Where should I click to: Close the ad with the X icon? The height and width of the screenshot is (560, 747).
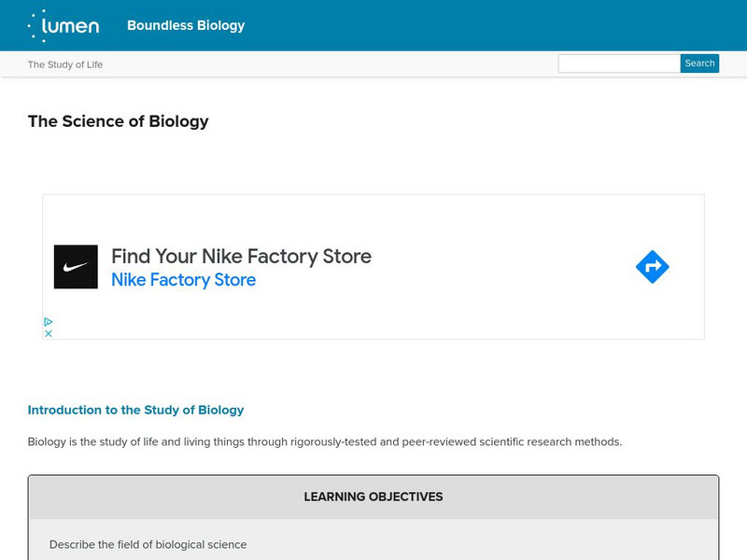pyautogui.click(x=49, y=333)
